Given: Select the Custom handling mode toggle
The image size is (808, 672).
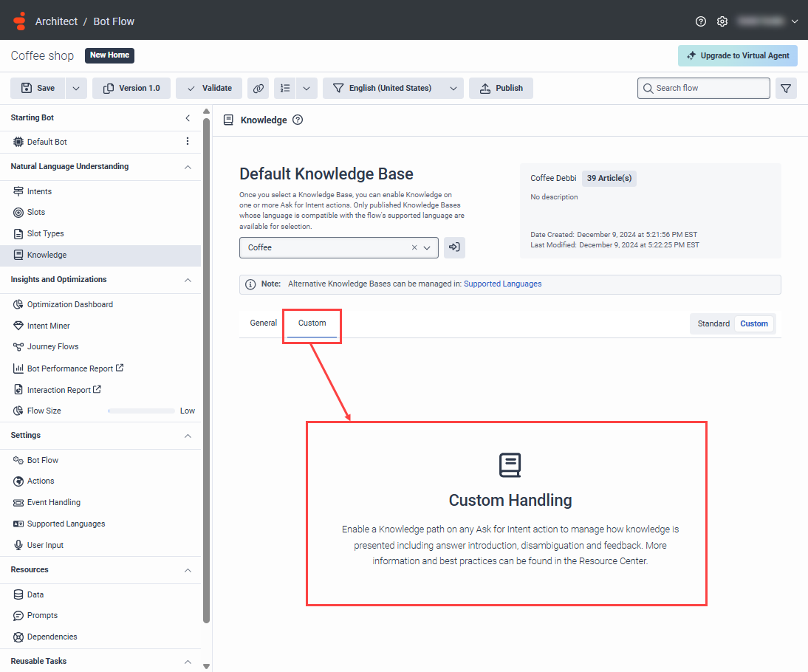Looking at the screenshot, I should [x=754, y=323].
